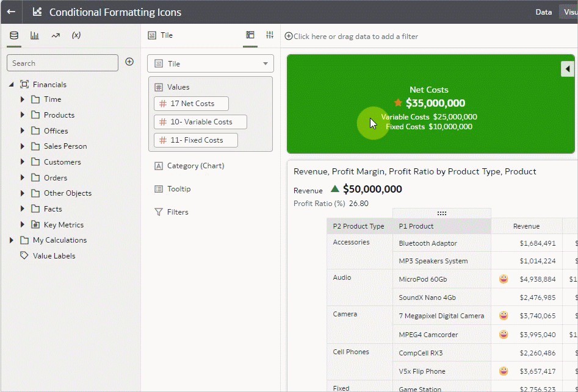The image size is (578, 392).
Task: Go back with the left arrow
Action: pos(11,12)
